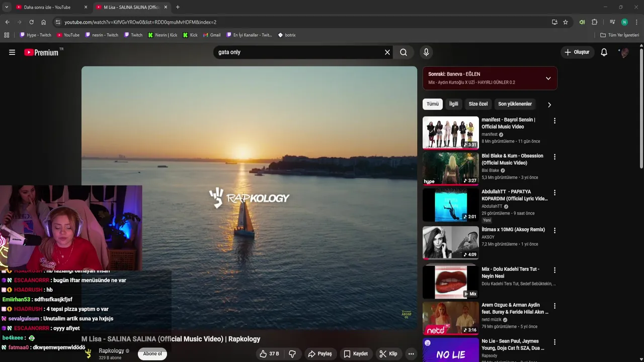Open the Oluştur create menu
Viewport: 644px width, 362px height.
(x=577, y=52)
